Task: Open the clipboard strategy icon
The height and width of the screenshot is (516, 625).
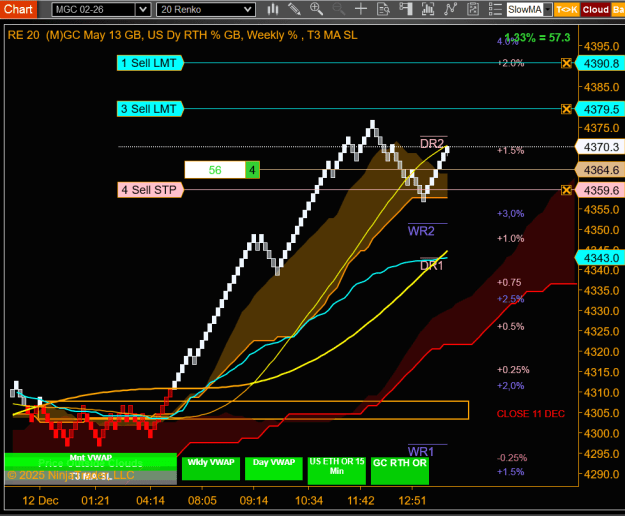Action: [473, 9]
